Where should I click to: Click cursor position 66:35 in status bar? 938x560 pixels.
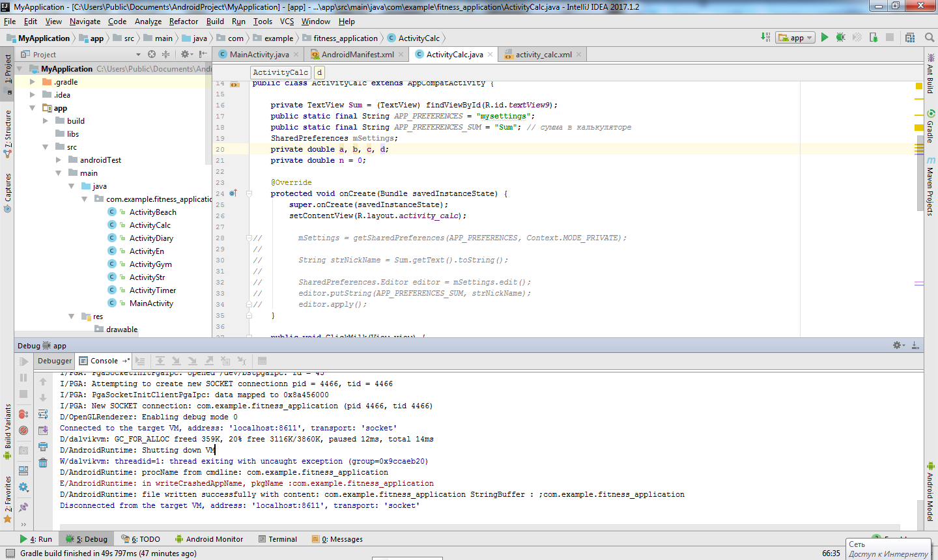click(x=831, y=553)
